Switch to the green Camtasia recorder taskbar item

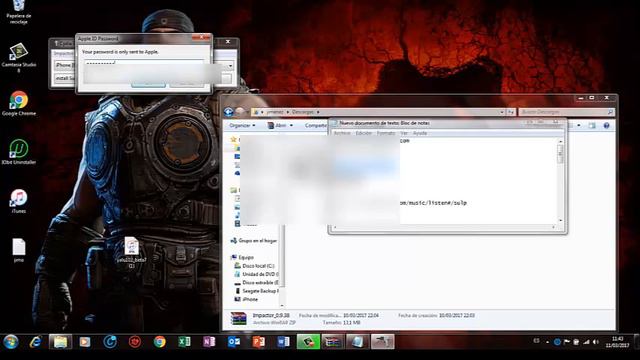[x=308, y=342]
